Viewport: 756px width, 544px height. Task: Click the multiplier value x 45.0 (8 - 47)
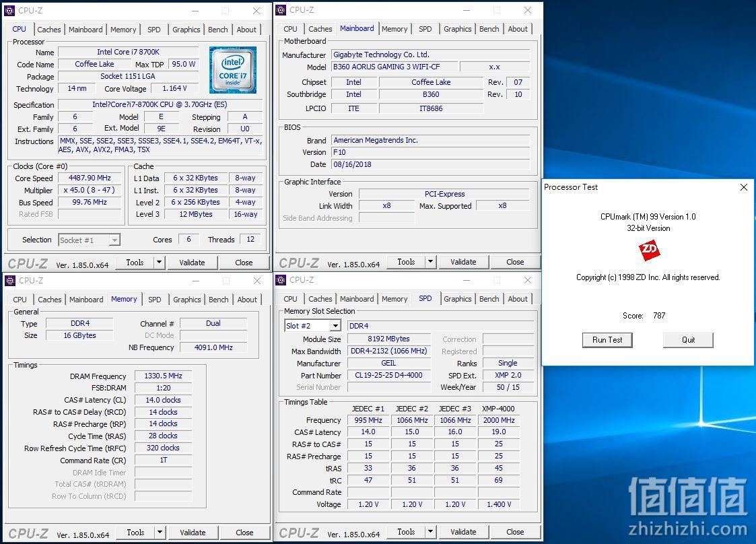pyautogui.click(x=90, y=190)
